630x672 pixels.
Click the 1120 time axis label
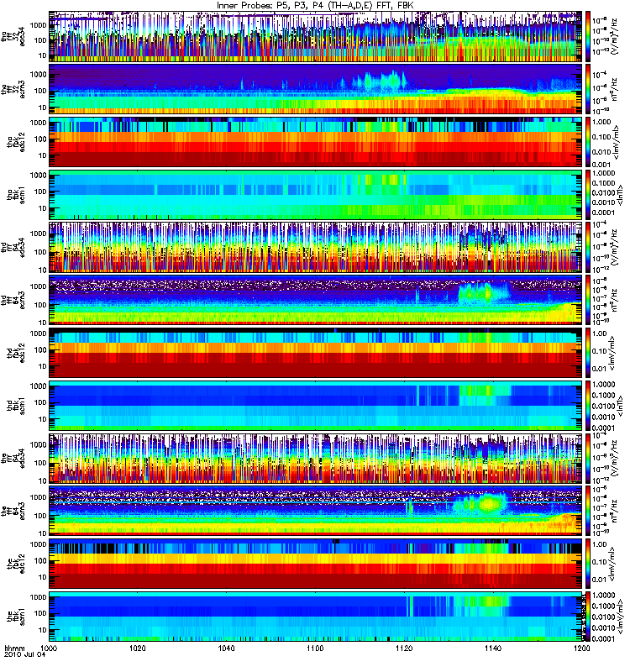(404, 648)
